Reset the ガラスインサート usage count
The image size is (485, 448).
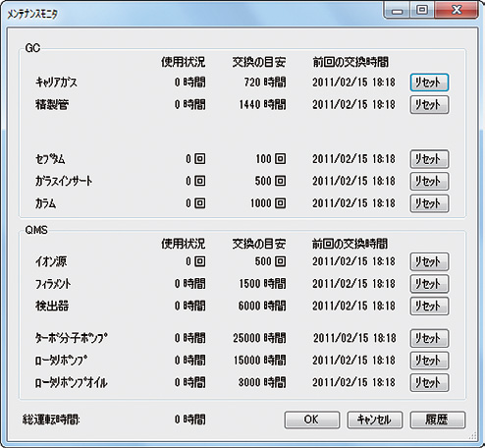(429, 181)
